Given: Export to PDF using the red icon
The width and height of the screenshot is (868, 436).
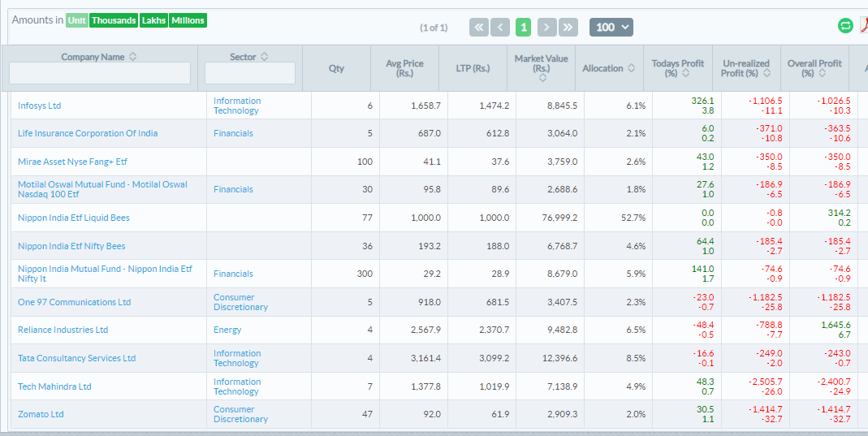Looking at the screenshot, I should pyautogui.click(x=864, y=25).
